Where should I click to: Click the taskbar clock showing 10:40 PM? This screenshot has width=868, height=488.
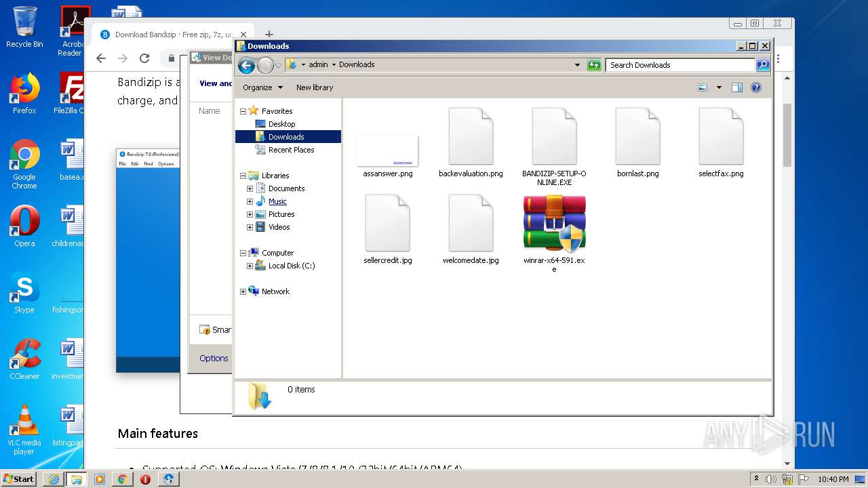point(833,479)
